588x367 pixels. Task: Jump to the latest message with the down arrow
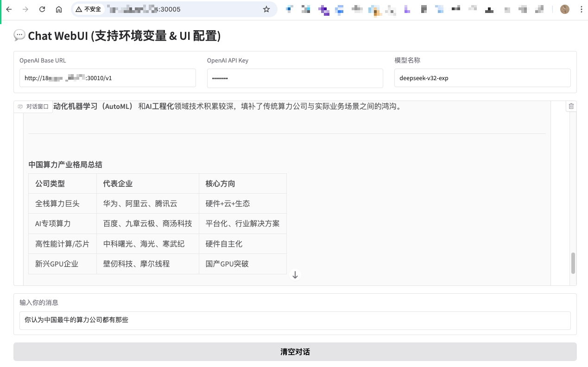(295, 275)
